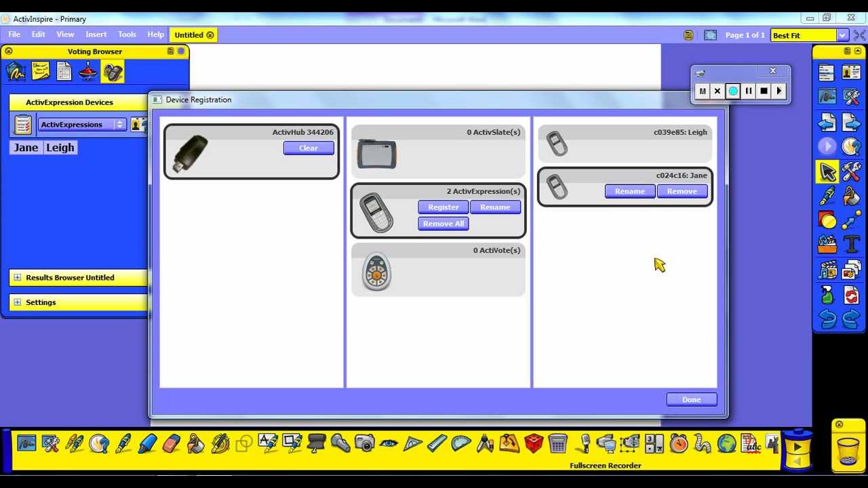Open the Edit menu
Viewport: 868px width, 488px height.
[x=38, y=35]
